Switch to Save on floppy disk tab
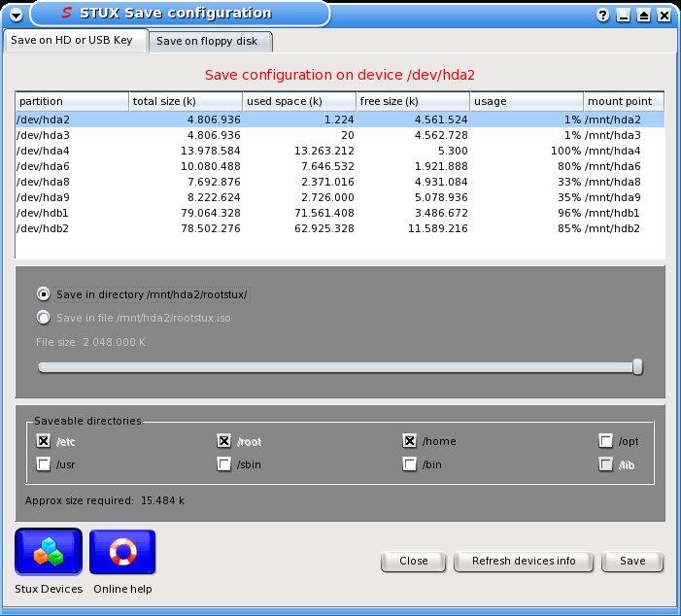 210,41
